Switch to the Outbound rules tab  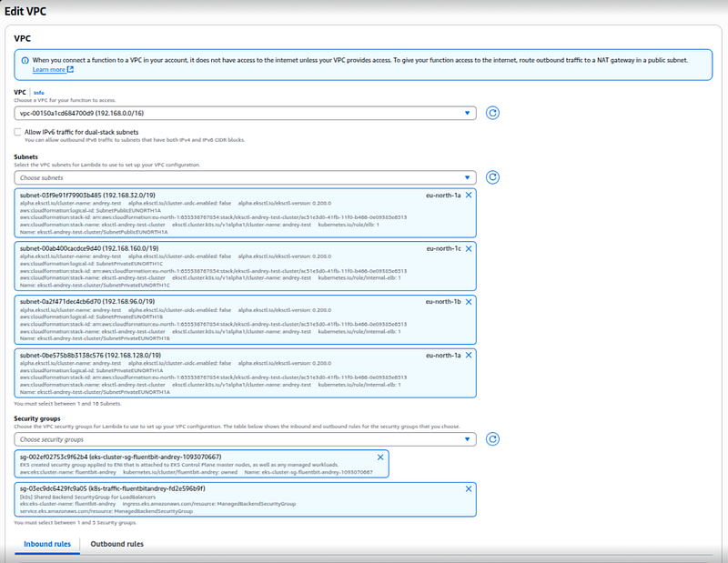tap(117, 544)
